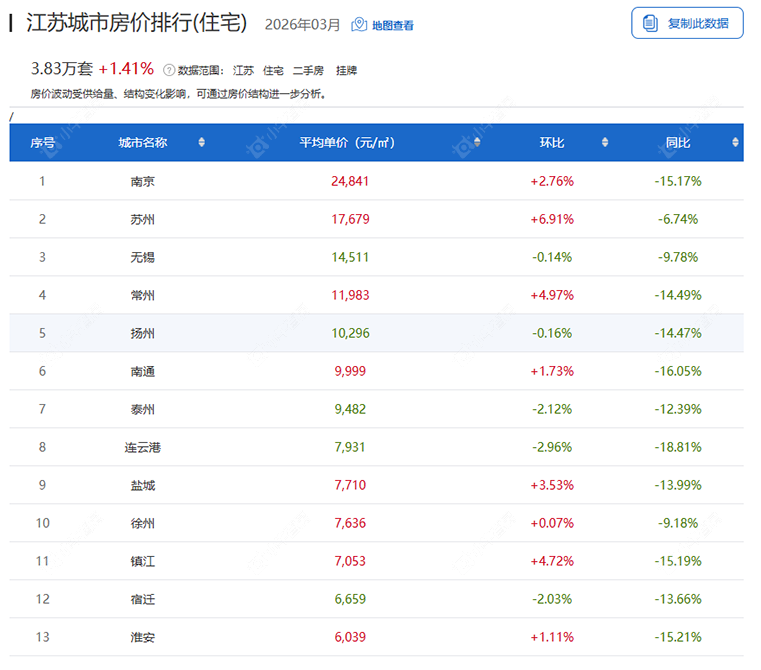761x670 pixels.
Task: Select the city 常州 in row 4
Action: 143,295
